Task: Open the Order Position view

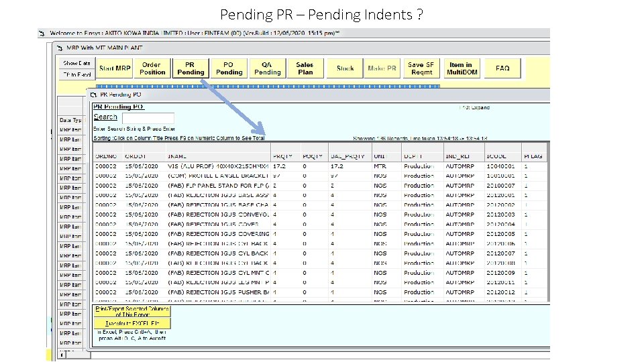Action: click(x=152, y=68)
